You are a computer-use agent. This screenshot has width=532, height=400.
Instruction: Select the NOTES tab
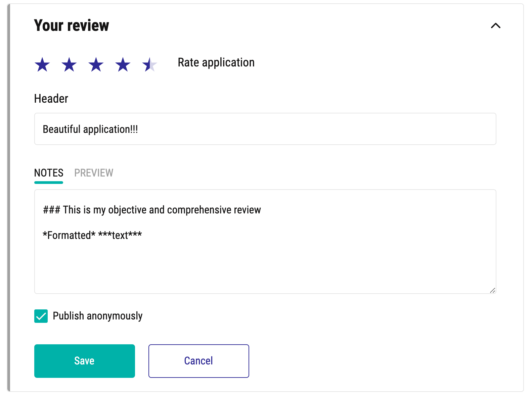click(x=49, y=173)
